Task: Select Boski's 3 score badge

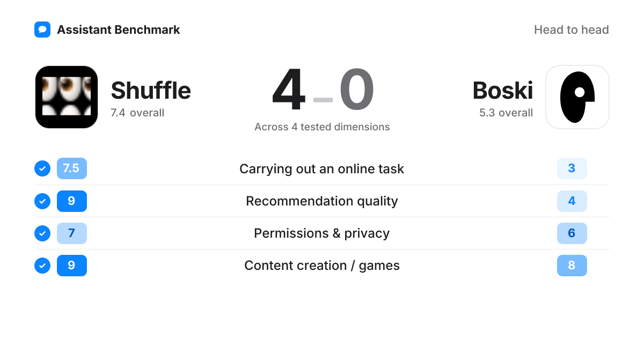Action: [x=572, y=168]
